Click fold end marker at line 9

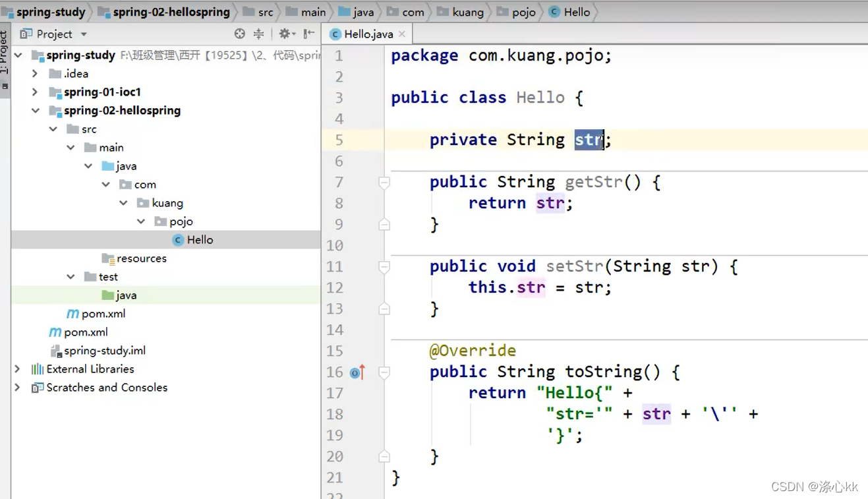point(384,225)
